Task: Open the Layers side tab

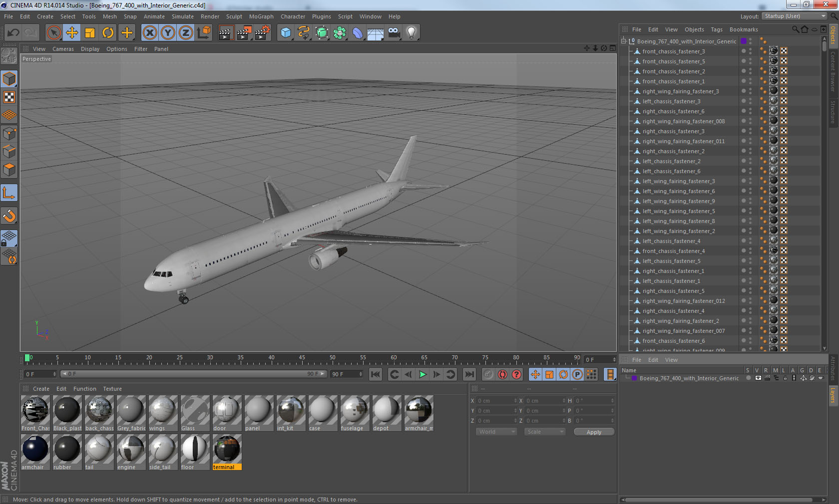Action: (x=833, y=395)
